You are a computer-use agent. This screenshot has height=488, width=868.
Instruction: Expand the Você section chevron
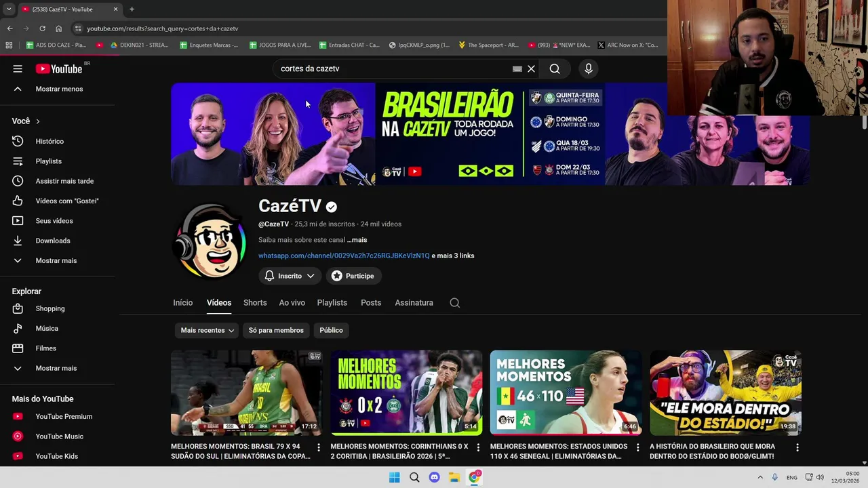pos(38,121)
